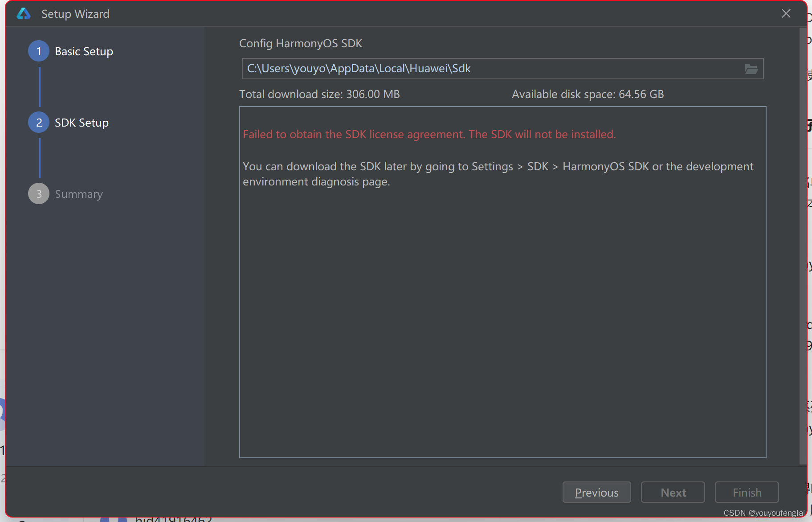Click the step 3 number circle
The height and width of the screenshot is (522, 812).
[x=39, y=194]
